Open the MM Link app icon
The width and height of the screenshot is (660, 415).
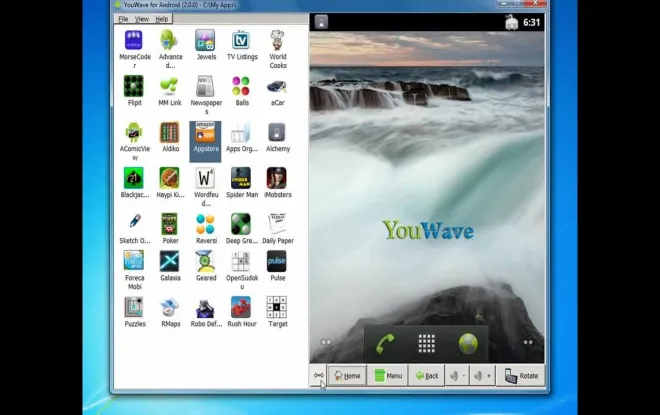170,86
